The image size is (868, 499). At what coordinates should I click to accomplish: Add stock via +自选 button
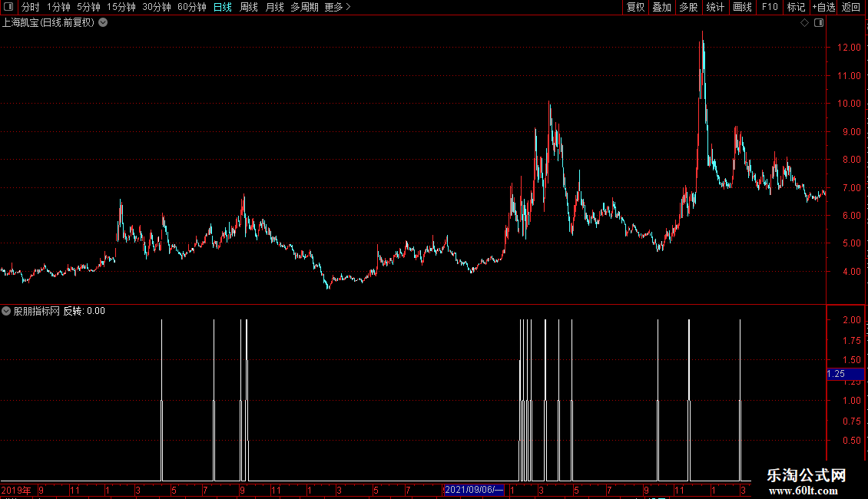pyautogui.click(x=823, y=7)
